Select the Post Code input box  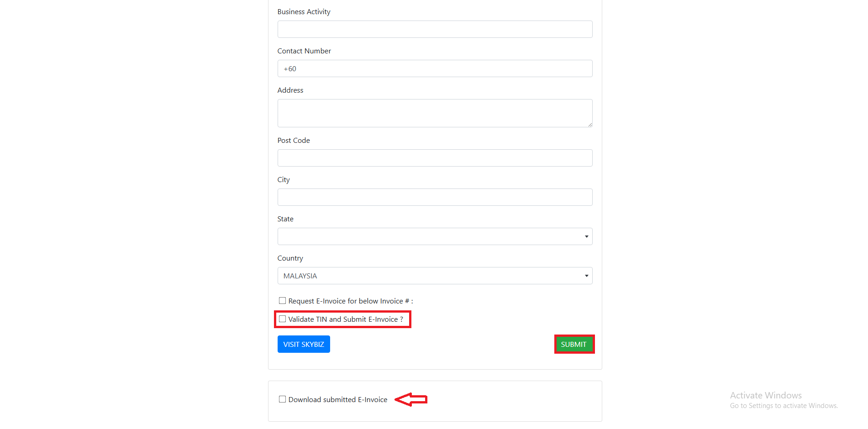tap(435, 158)
